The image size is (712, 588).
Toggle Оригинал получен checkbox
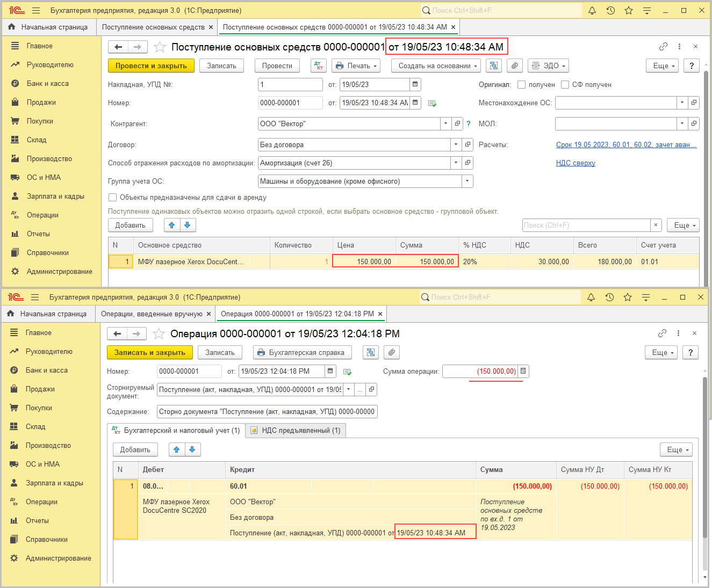(521, 84)
